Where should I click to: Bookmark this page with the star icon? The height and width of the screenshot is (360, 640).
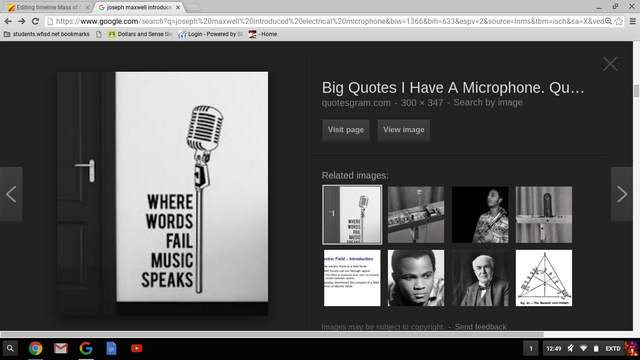[x=619, y=21]
